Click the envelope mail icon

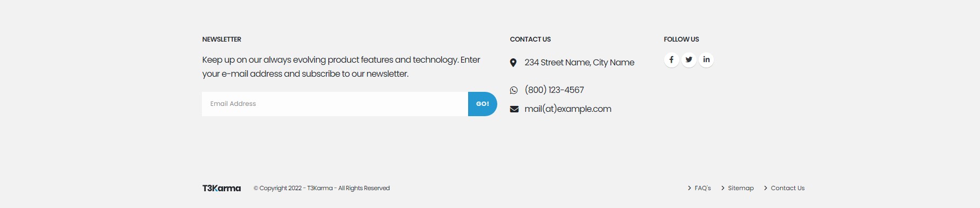point(514,109)
